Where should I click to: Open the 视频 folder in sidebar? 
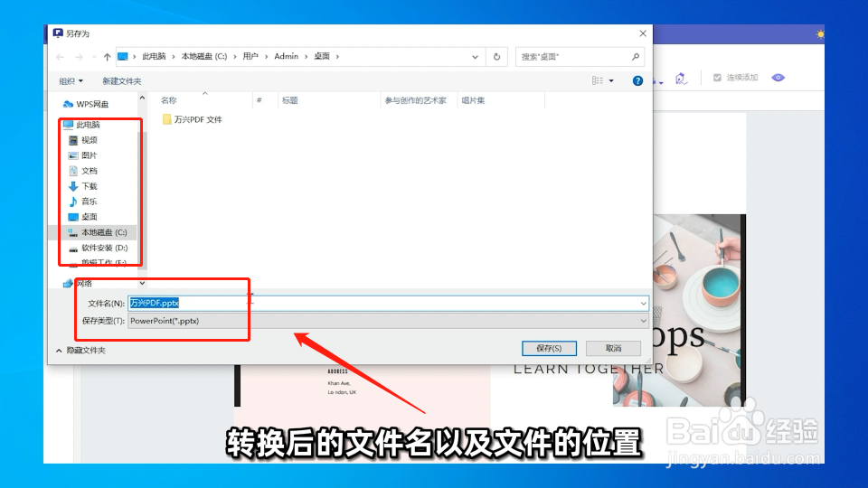coord(82,140)
